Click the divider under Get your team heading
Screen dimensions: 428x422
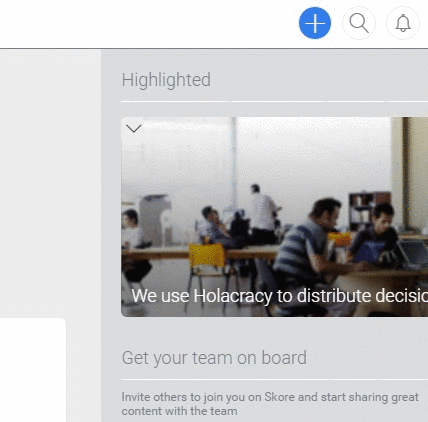coord(274,379)
